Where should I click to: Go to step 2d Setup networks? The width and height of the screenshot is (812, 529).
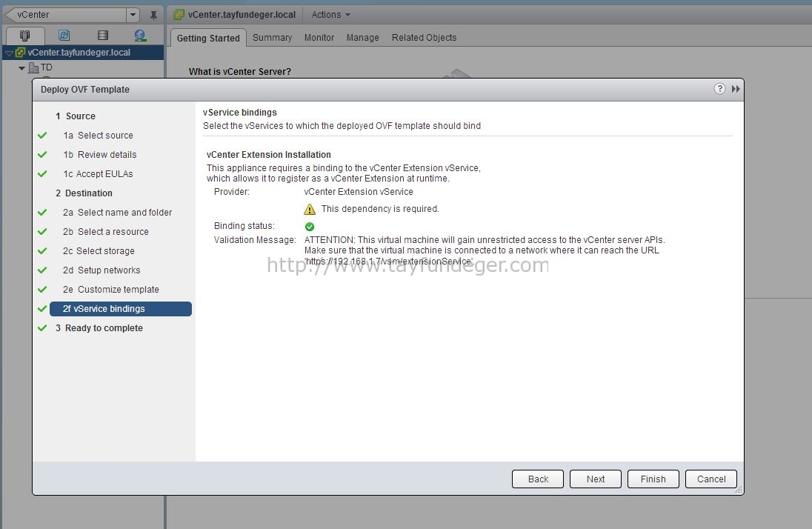pos(101,270)
